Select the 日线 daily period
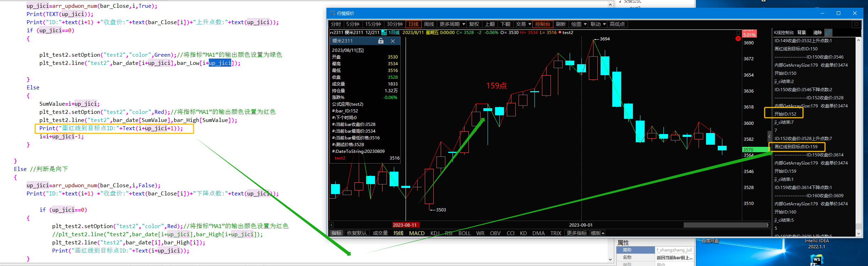The image size is (868, 266). [413, 24]
